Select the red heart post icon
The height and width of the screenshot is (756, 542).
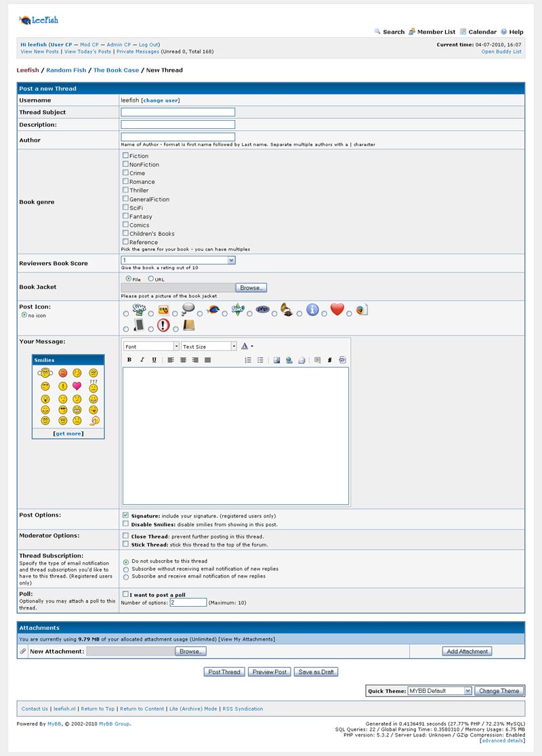point(324,313)
